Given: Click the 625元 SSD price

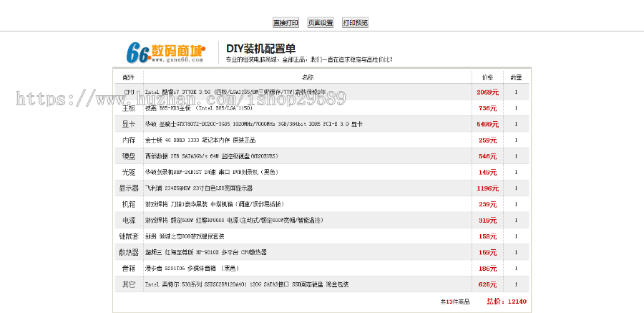Looking at the screenshot, I should (x=487, y=284).
